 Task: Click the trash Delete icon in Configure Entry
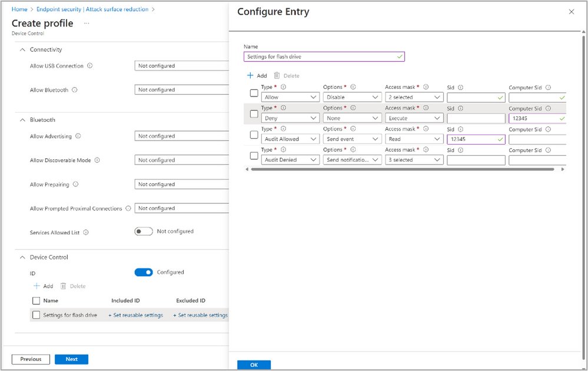pyautogui.click(x=277, y=75)
